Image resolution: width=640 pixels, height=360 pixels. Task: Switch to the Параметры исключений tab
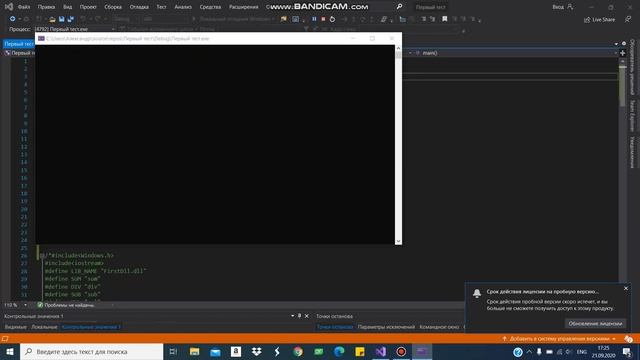[386, 327]
